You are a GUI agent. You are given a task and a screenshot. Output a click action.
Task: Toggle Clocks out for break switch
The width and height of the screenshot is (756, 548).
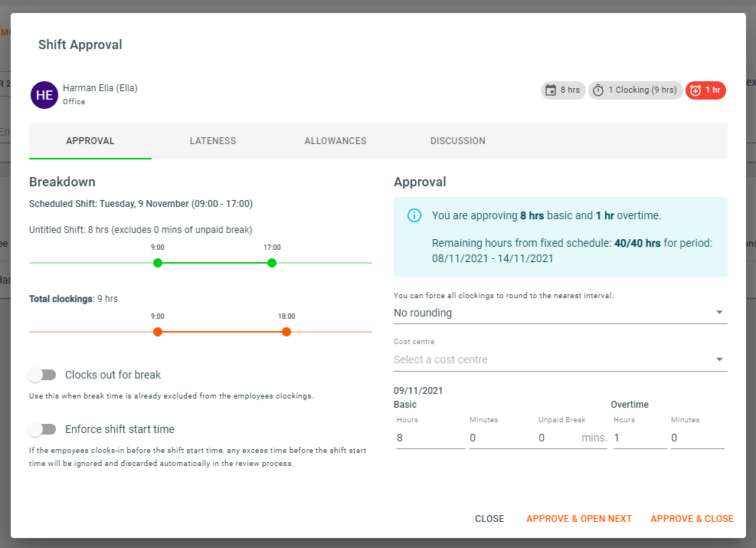coord(43,375)
